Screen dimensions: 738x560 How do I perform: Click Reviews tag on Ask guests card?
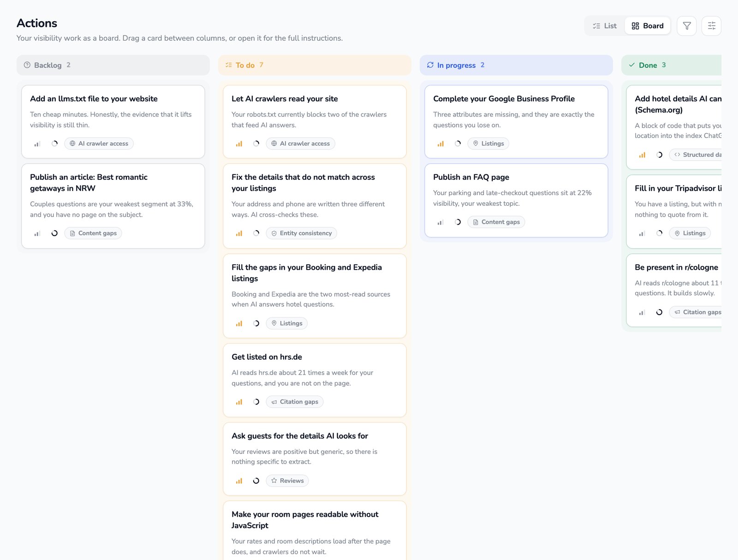click(x=287, y=481)
